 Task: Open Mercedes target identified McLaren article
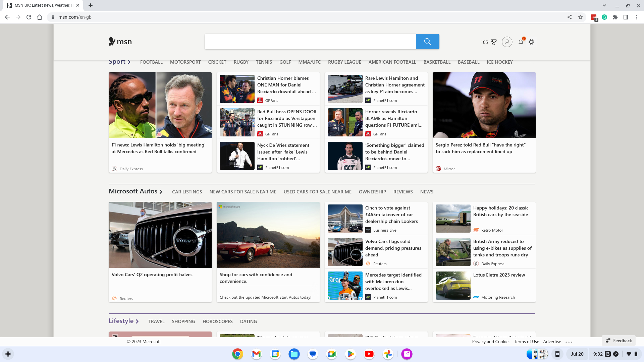click(393, 282)
